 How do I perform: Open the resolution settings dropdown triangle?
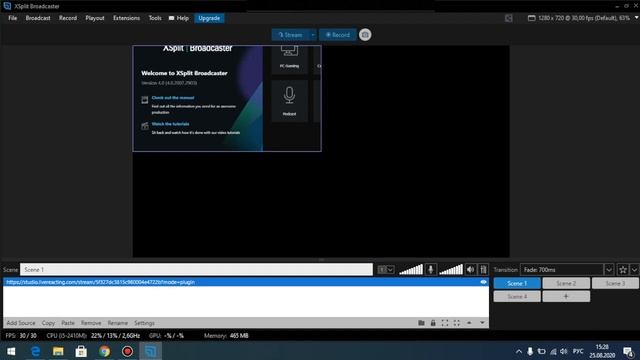[636, 18]
